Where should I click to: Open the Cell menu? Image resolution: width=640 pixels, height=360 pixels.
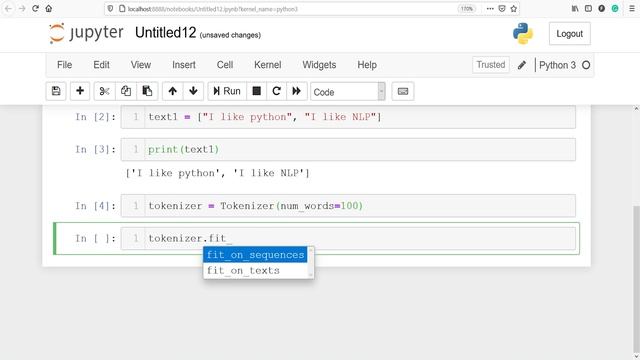225,65
